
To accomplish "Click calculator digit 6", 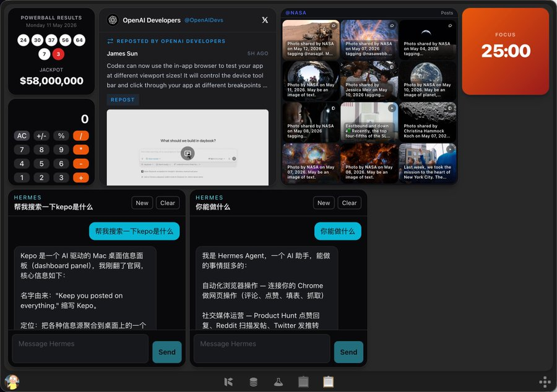I will click(x=61, y=164).
